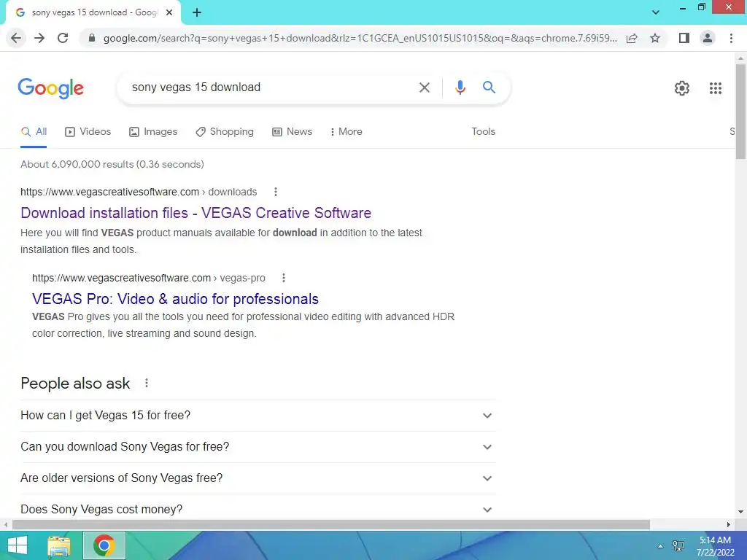Open the Google apps grid
Image resolution: width=747 pixels, height=560 pixels.
pyautogui.click(x=716, y=88)
